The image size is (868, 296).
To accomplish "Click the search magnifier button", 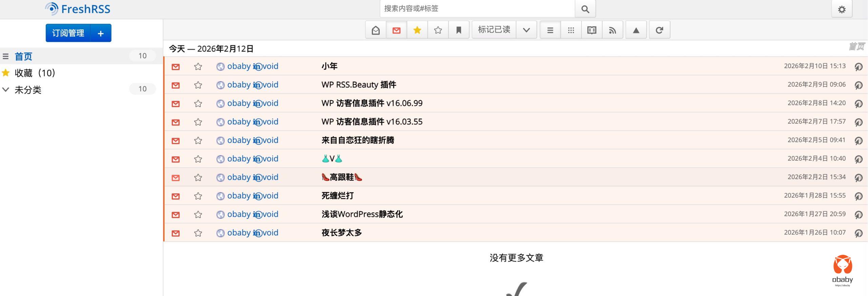I will pos(585,9).
